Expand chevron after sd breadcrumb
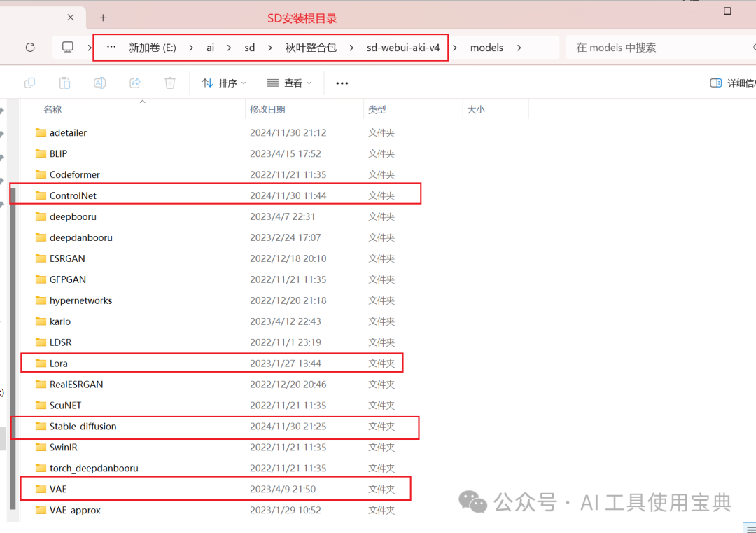Image resolution: width=756 pixels, height=533 pixels. point(270,48)
